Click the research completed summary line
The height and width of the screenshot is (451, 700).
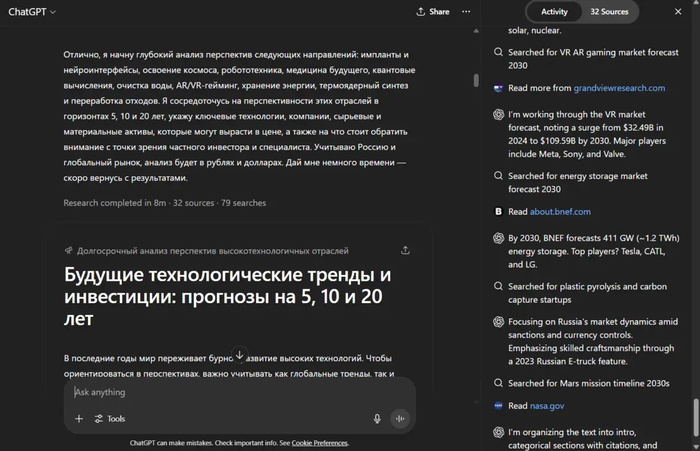coord(164,202)
